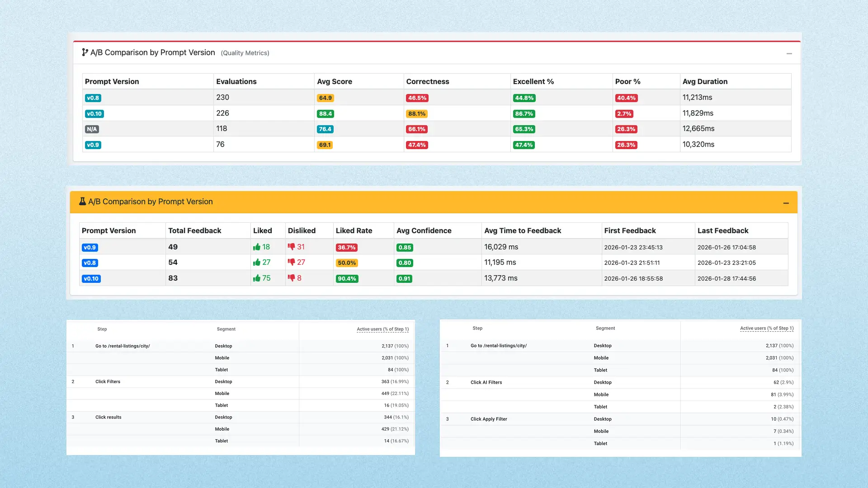Click the Avg Score column header
The image size is (868, 488).
[x=334, y=82]
